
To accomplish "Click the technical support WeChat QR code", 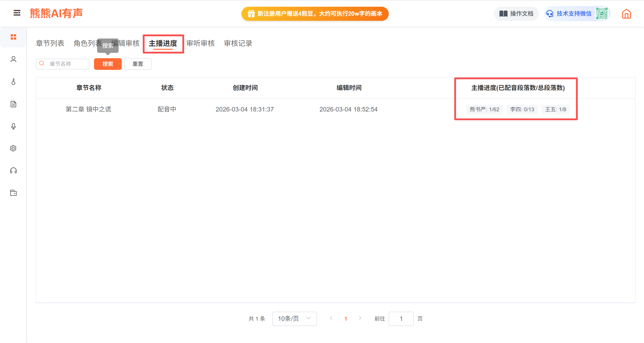I will (601, 13).
